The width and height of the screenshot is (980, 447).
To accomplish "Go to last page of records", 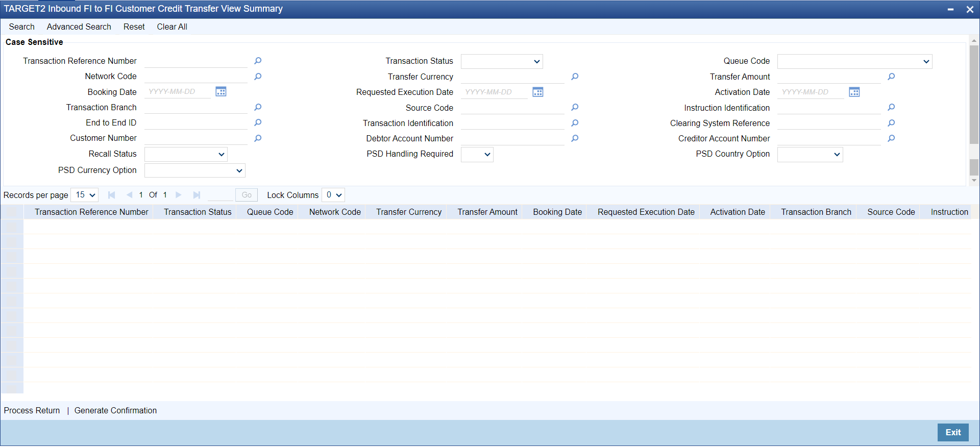I will pos(197,195).
